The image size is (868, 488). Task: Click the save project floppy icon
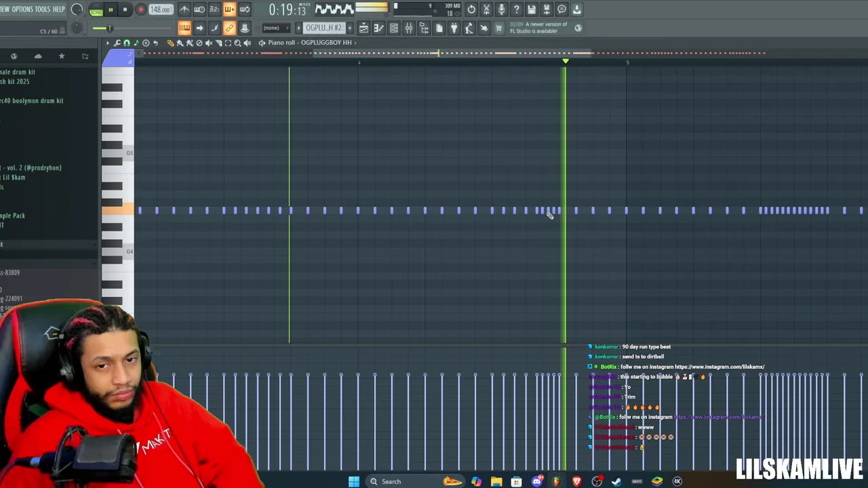point(532,9)
